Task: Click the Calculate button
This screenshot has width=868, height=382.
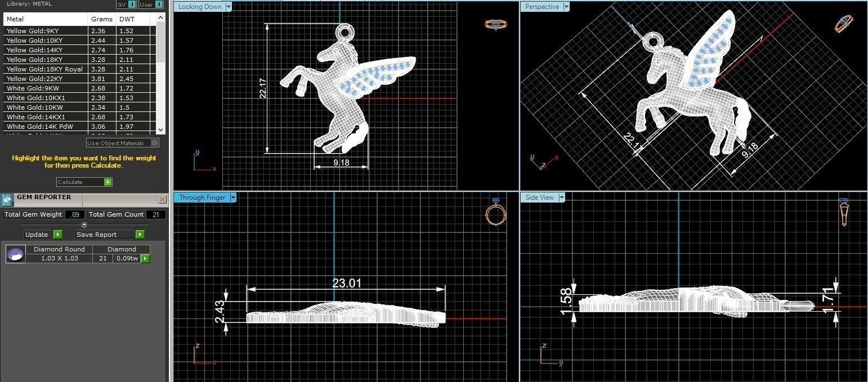Action: [84, 182]
